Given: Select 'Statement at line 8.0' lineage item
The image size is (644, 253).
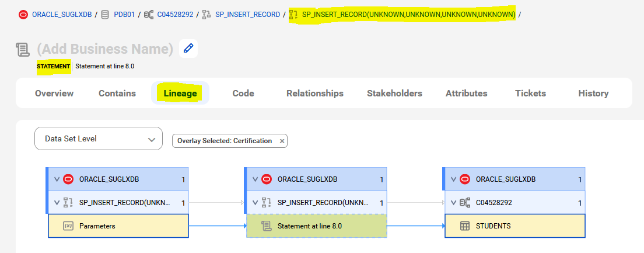Looking at the screenshot, I should tap(317, 226).
